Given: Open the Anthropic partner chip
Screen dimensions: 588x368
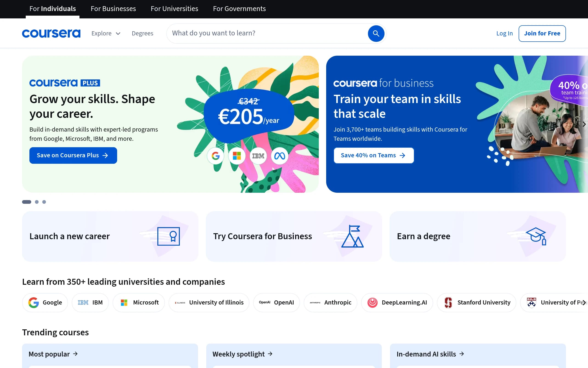Looking at the screenshot, I should [x=331, y=302].
